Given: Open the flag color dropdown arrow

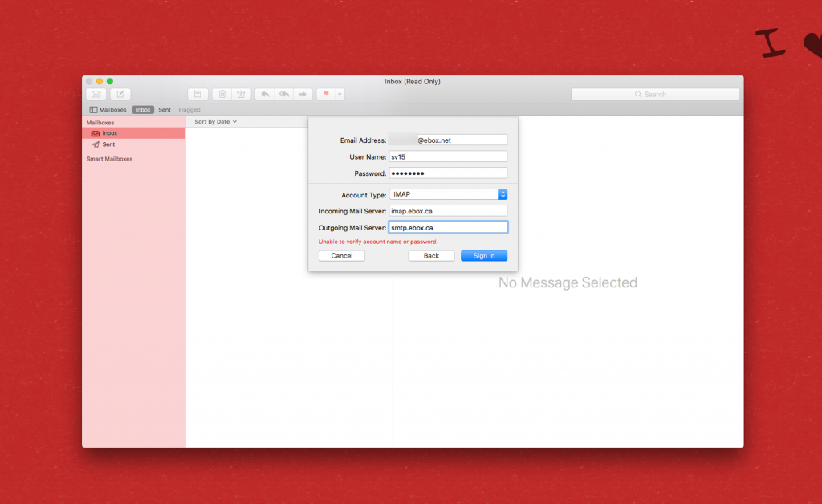Looking at the screenshot, I should pos(340,95).
